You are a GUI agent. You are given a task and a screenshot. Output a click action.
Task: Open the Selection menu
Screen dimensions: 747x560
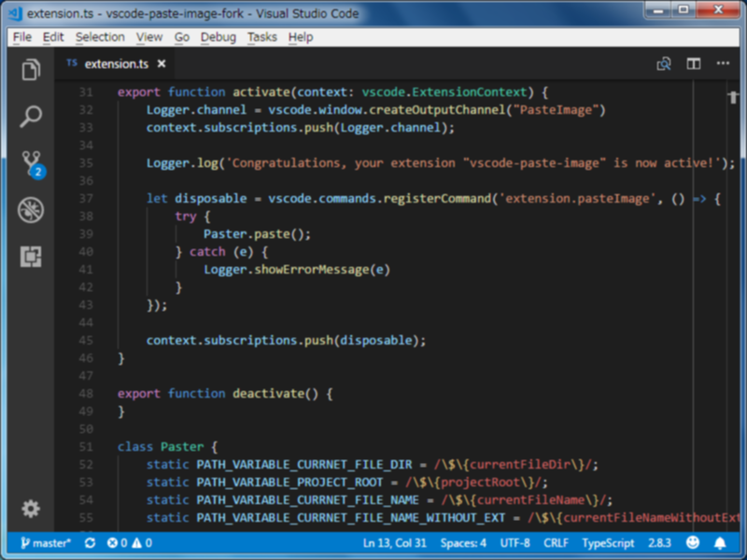click(x=100, y=37)
